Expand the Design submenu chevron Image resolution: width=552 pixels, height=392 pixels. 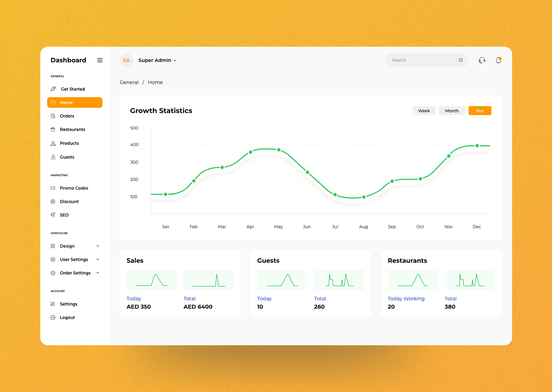coord(98,246)
